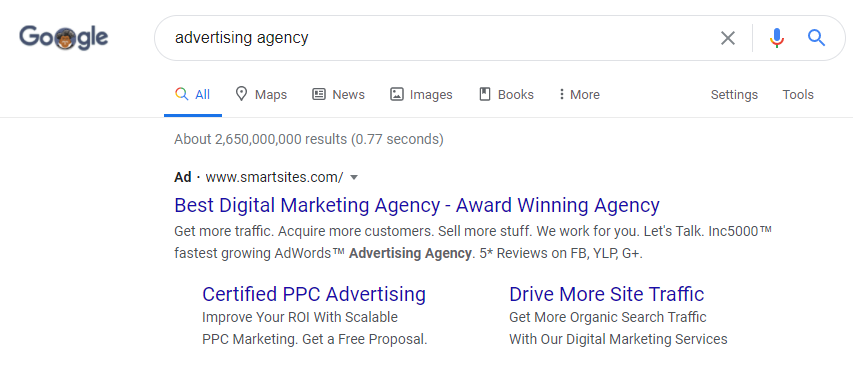Open the Tools options
The width and height of the screenshot is (853, 366).
click(798, 95)
